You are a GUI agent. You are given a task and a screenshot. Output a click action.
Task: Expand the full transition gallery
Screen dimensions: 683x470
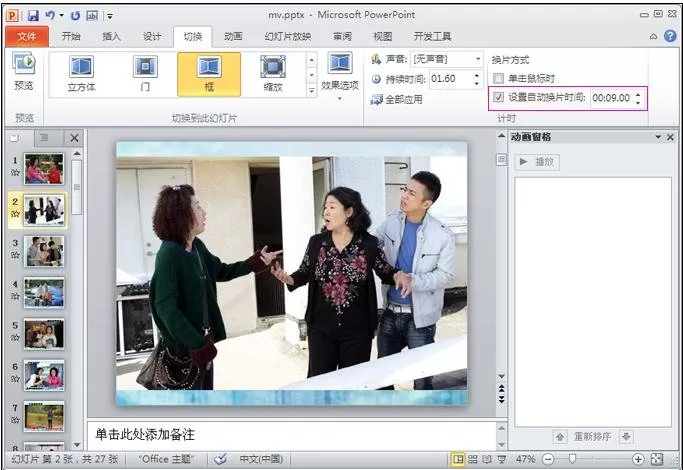coord(311,91)
